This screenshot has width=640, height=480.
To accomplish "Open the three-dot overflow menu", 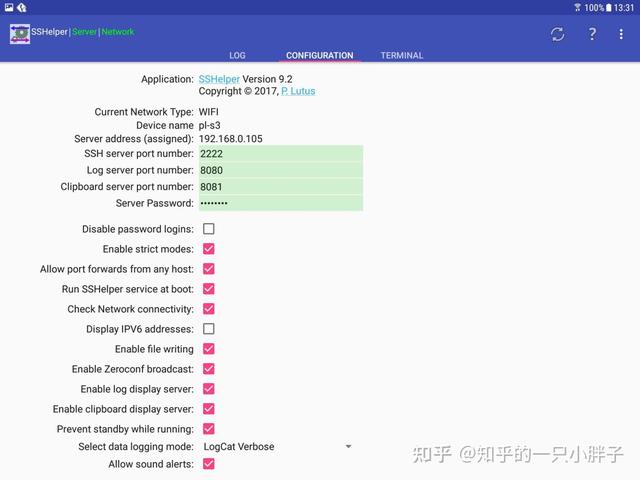I will coord(621,34).
